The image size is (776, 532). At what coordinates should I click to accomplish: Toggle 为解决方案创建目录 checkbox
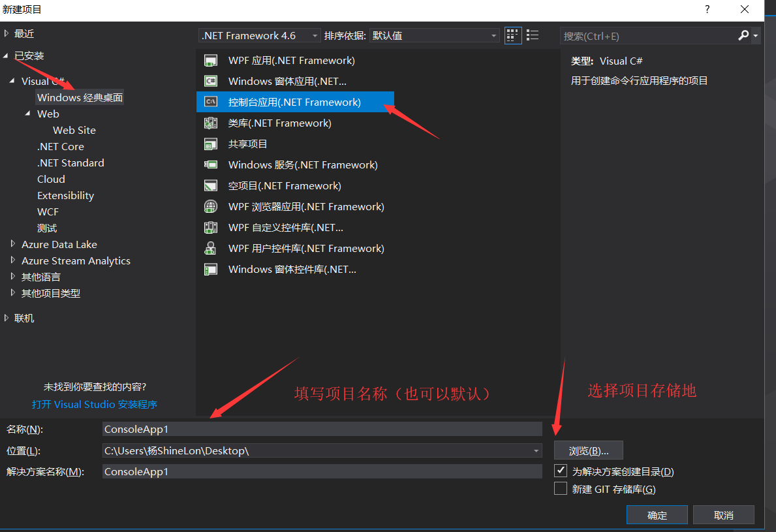click(x=561, y=471)
